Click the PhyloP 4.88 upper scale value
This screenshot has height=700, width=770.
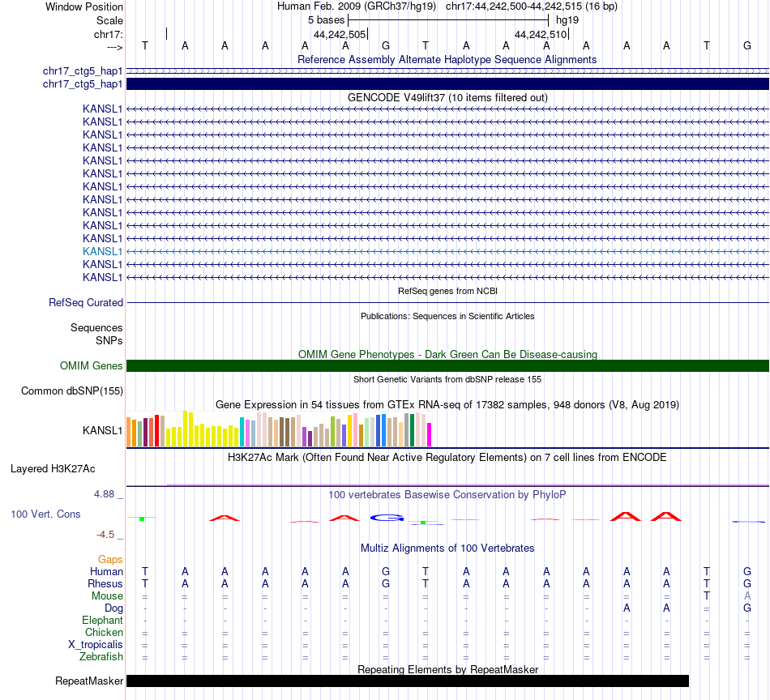pyautogui.click(x=104, y=494)
